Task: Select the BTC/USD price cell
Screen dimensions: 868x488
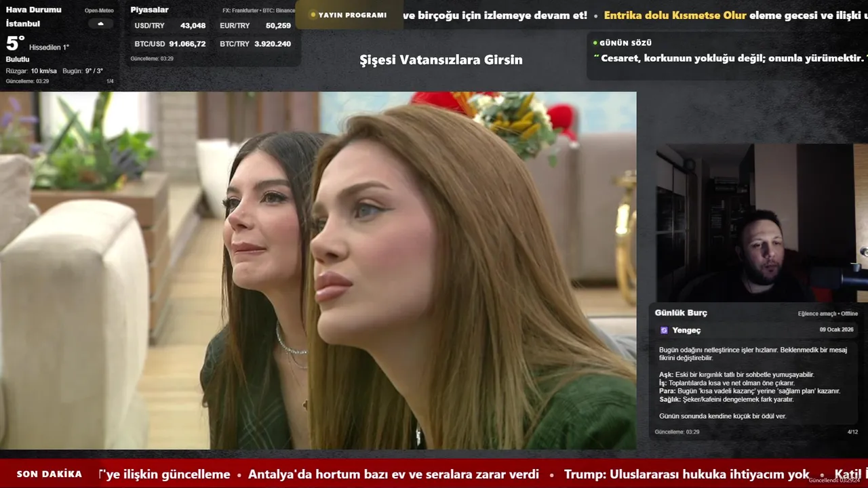Action: tap(170, 43)
